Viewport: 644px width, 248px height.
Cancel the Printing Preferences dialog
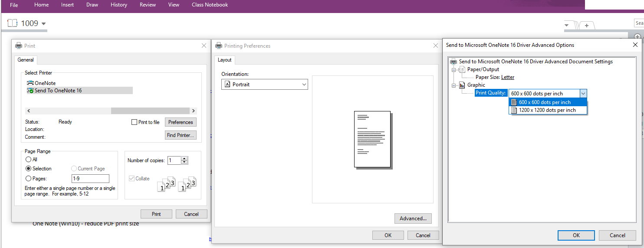[423, 235]
